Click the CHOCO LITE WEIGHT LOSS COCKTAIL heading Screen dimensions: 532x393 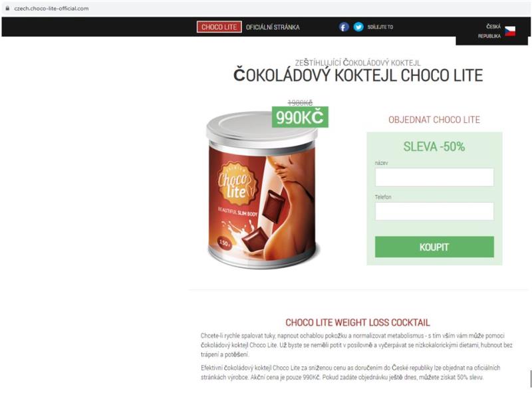click(x=358, y=323)
